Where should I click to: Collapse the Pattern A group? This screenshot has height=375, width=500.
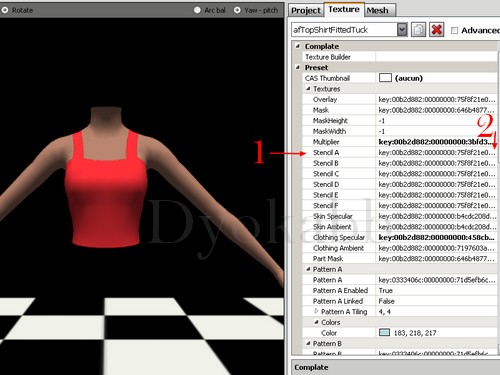pyautogui.click(x=308, y=269)
